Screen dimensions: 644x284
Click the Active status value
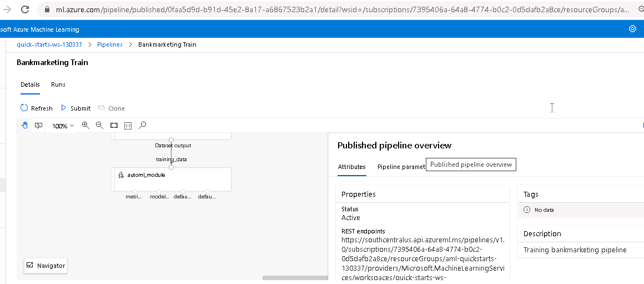[x=350, y=217]
